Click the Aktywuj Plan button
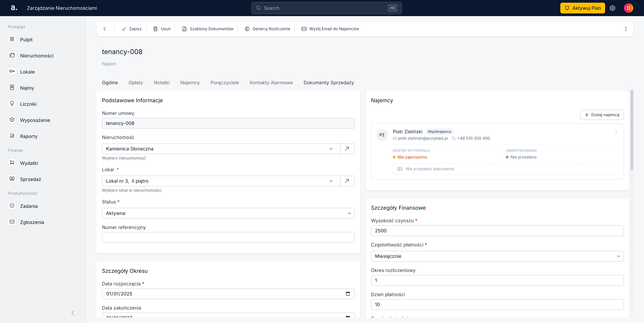This screenshot has height=323, width=644. (582, 8)
